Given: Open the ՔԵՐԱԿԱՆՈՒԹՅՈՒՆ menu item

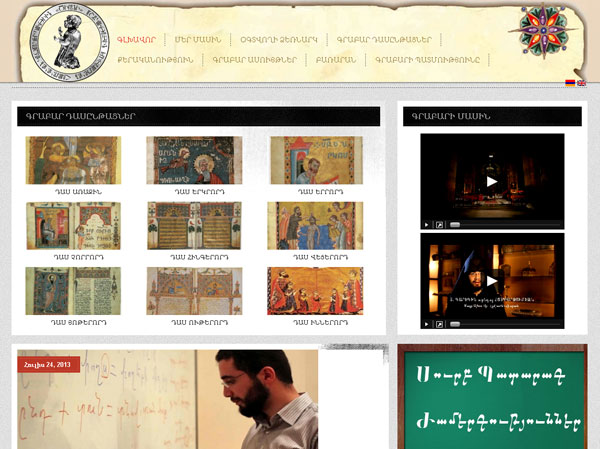Looking at the screenshot, I should 155,60.
